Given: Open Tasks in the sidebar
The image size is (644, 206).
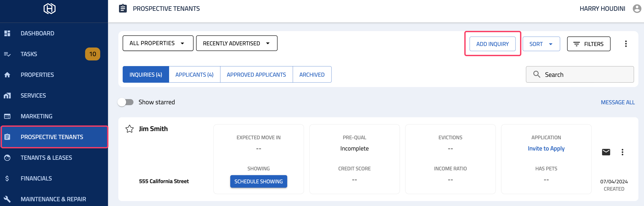Looking at the screenshot, I should click(54, 54).
